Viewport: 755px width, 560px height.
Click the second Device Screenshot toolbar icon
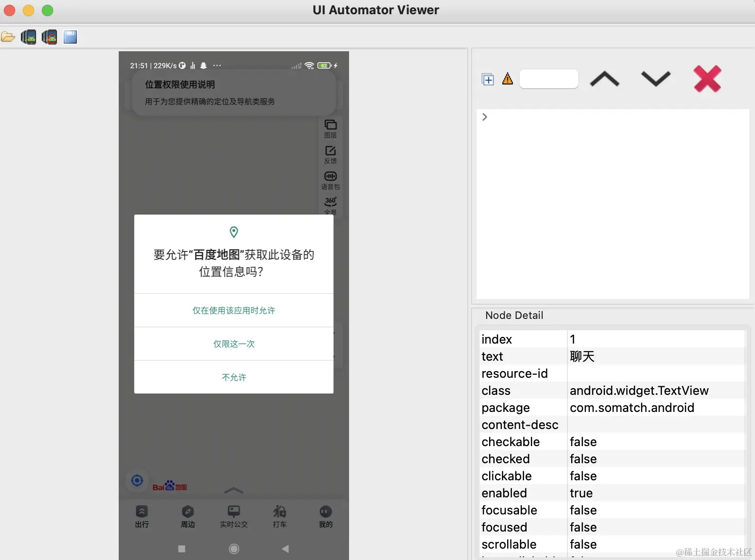pyautogui.click(x=49, y=37)
